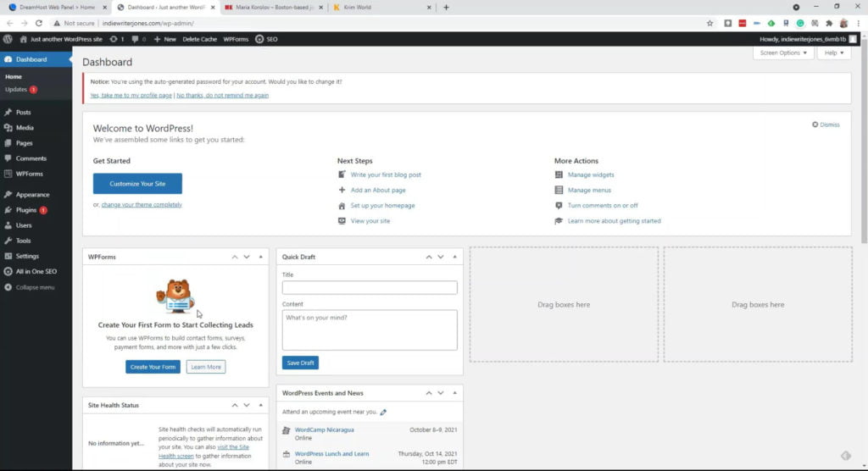Toggle the Quick Draft widget panel
This screenshot has width=868, height=471.
click(x=455, y=257)
